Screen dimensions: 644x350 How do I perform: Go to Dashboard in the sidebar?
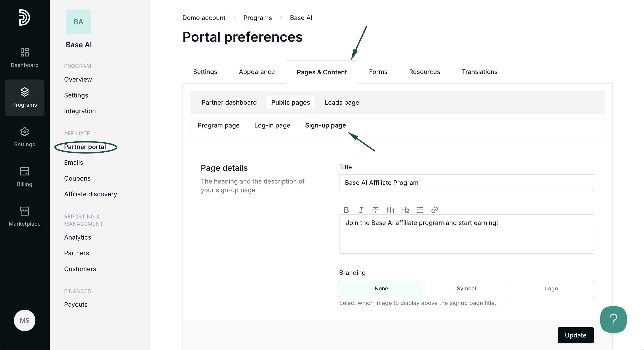(x=24, y=58)
